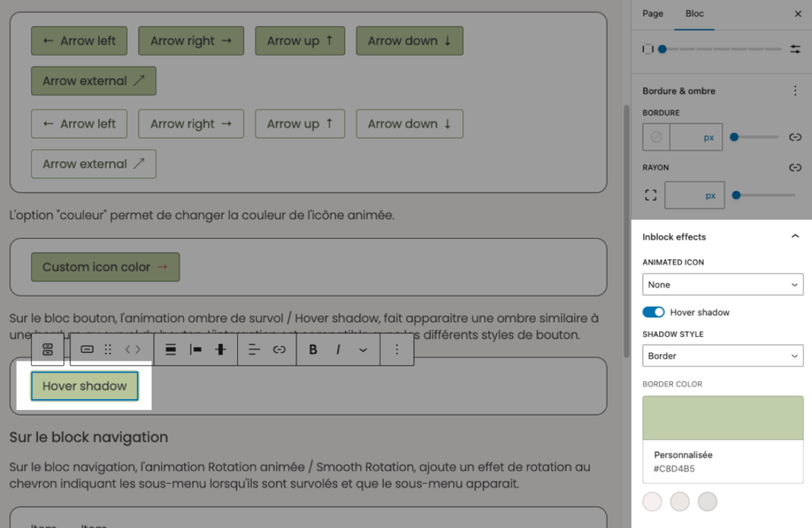Image resolution: width=812 pixels, height=528 pixels.
Task: Click the border color swatch #C8D4B5
Action: pos(722,418)
